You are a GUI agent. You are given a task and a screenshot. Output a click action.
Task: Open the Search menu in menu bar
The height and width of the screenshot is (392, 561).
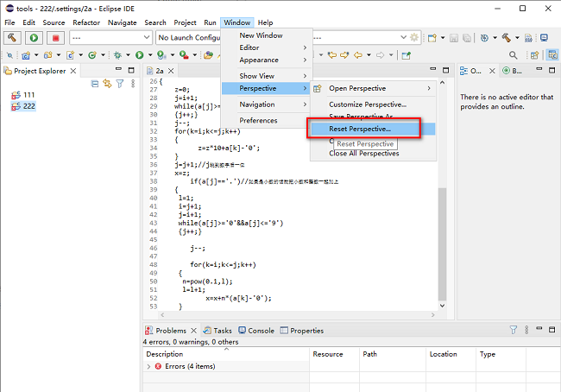155,22
